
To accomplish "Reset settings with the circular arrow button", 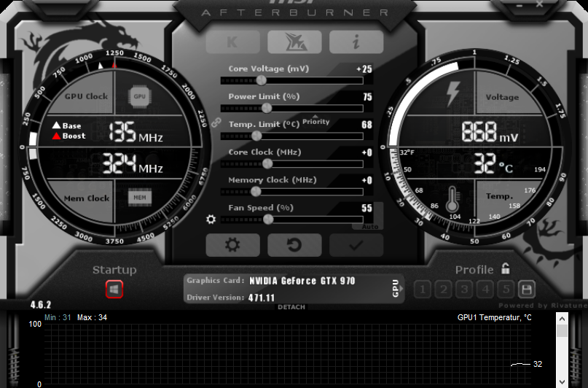I will [294, 245].
